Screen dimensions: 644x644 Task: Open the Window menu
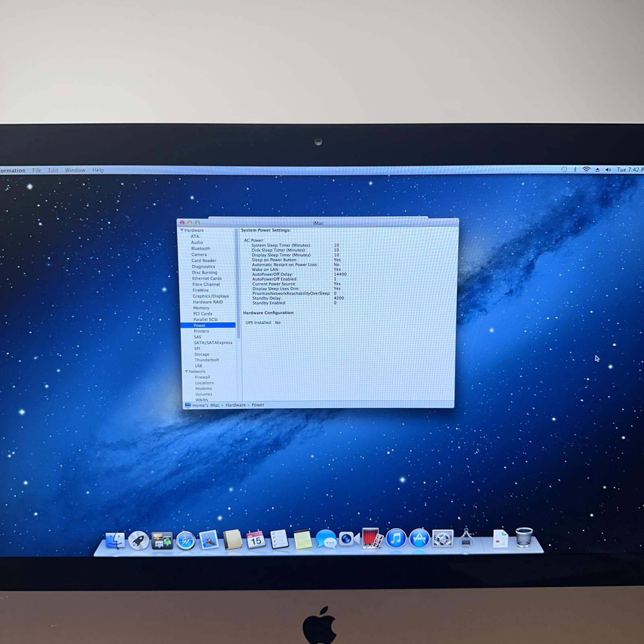[x=75, y=170]
